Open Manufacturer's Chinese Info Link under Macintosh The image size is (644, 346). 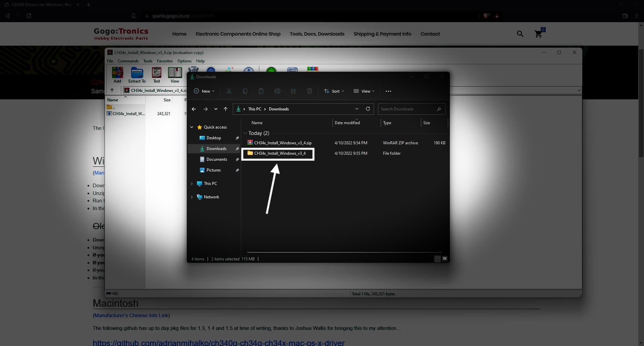(x=131, y=315)
